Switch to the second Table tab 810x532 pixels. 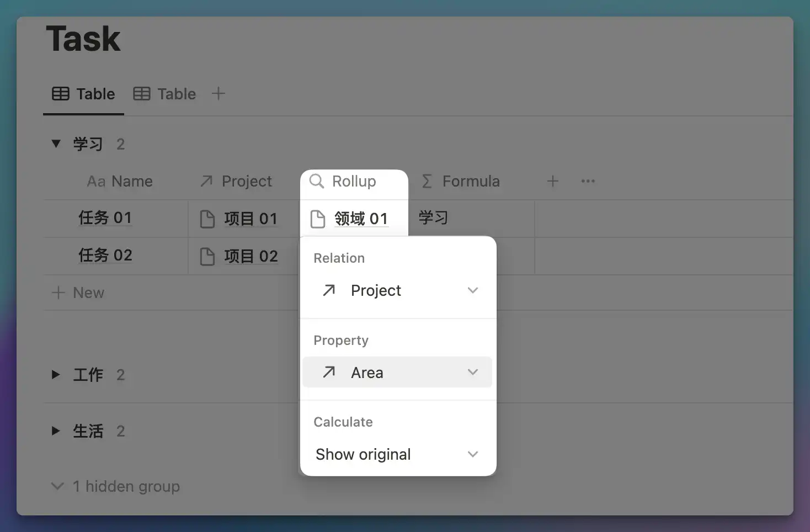coord(165,94)
